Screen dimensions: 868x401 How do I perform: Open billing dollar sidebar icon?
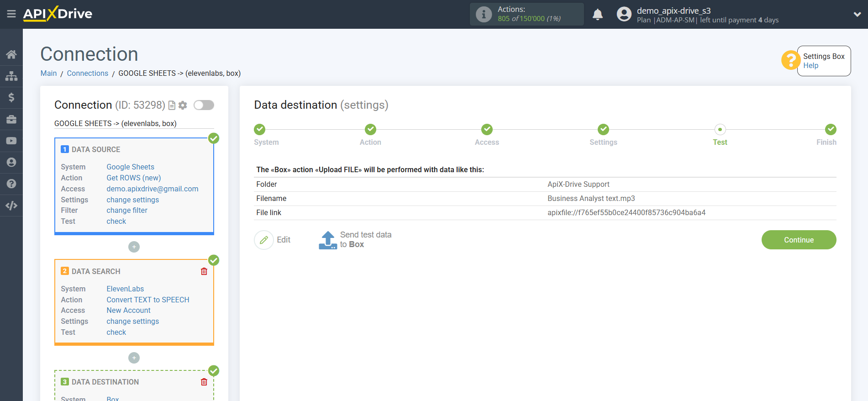pyautogui.click(x=11, y=97)
